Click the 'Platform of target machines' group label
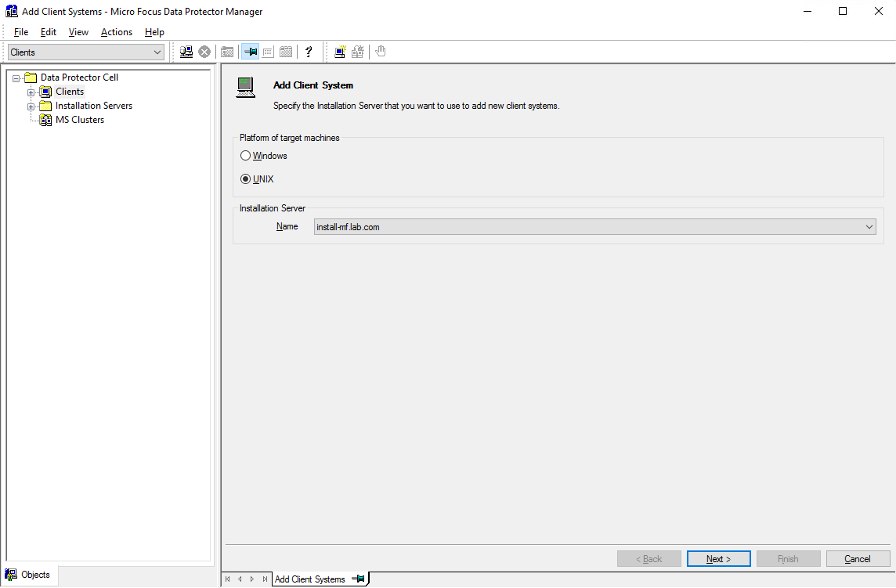This screenshot has height=588, width=896. pyautogui.click(x=290, y=138)
